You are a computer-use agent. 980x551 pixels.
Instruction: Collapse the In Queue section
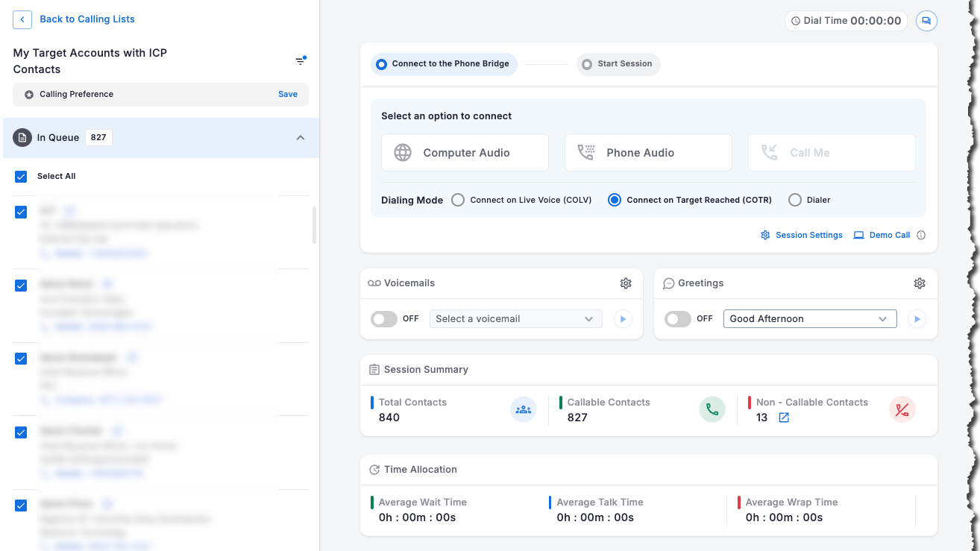301,138
